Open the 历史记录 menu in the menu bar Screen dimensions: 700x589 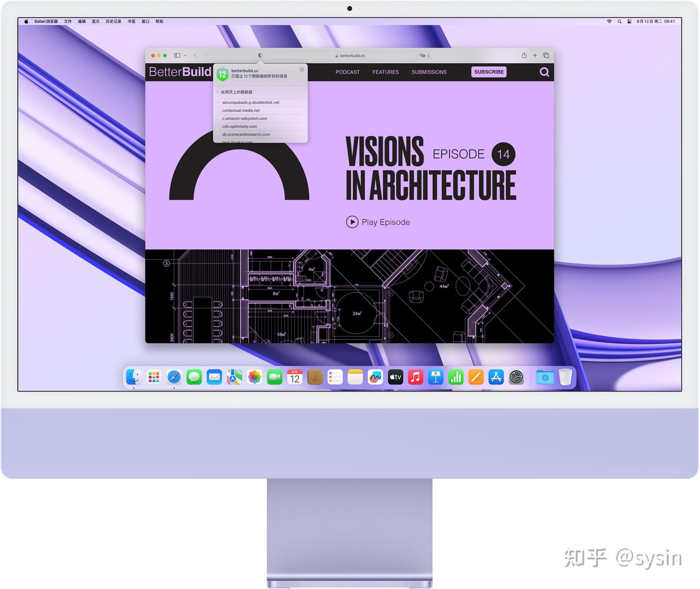113,21
